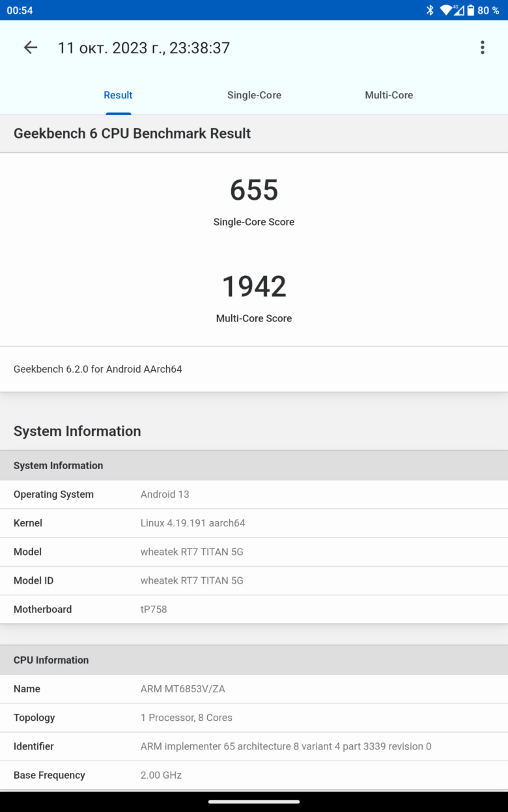Tap the Multi-Core Score label
Image resolution: width=508 pixels, height=812 pixels.
click(x=254, y=318)
